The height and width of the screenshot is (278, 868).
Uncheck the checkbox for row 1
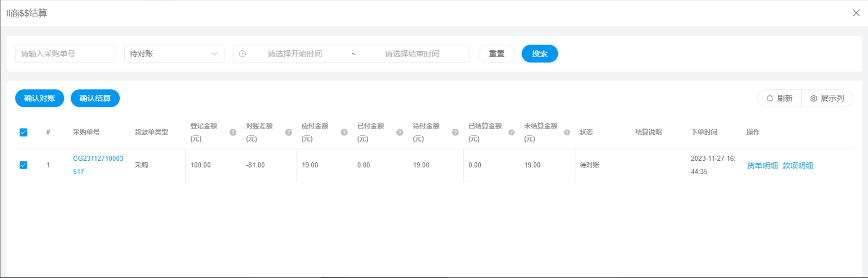click(24, 165)
